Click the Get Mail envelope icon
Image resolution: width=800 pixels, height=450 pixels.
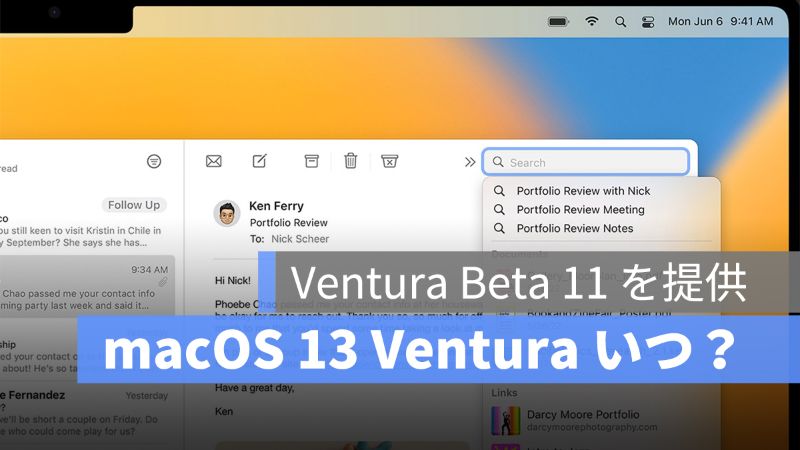pos(214,161)
